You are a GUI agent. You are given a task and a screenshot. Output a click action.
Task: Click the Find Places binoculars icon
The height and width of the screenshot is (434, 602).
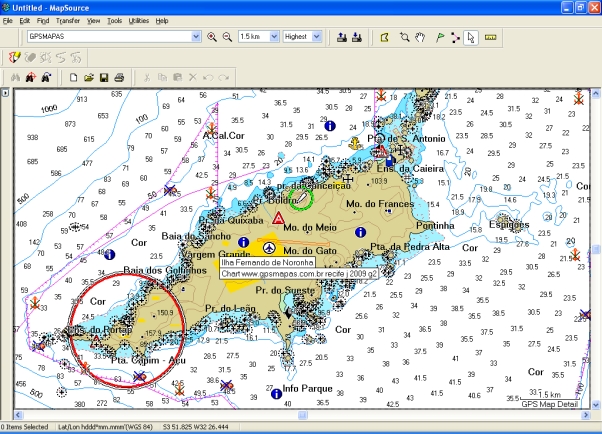(x=15, y=77)
